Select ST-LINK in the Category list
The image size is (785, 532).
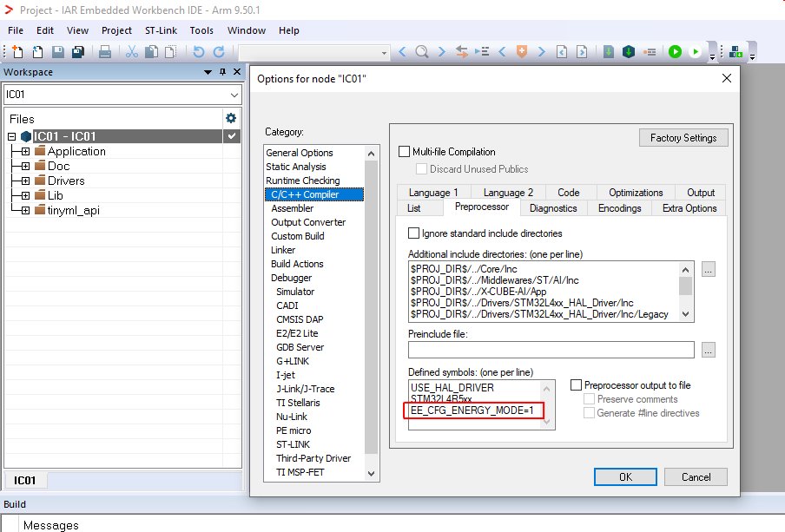[293, 444]
